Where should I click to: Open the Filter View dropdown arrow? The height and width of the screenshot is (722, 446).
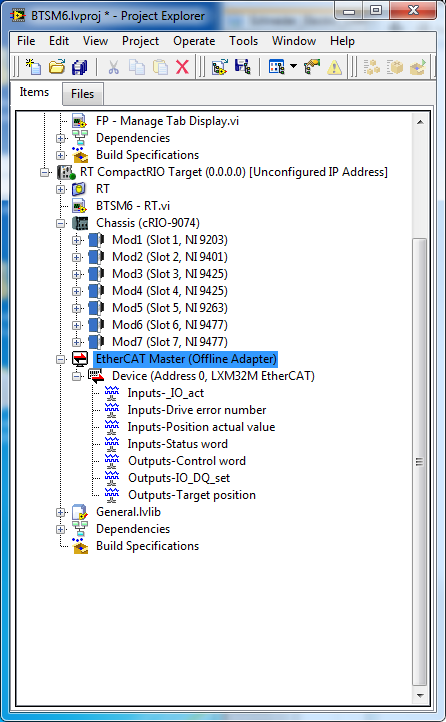tap(293, 67)
